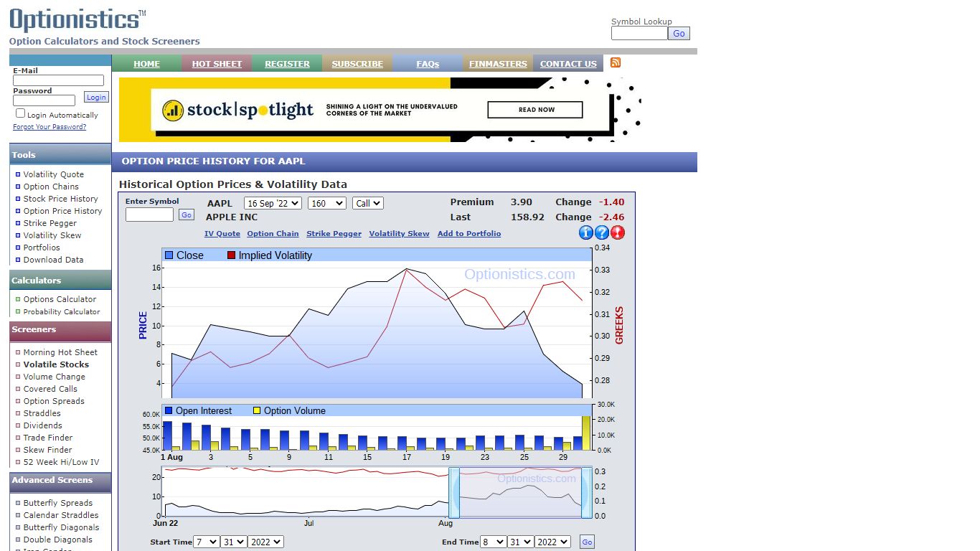The height and width of the screenshot is (551, 980).
Task: Grab the left range slider handle
Action: [x=453, y=492]
